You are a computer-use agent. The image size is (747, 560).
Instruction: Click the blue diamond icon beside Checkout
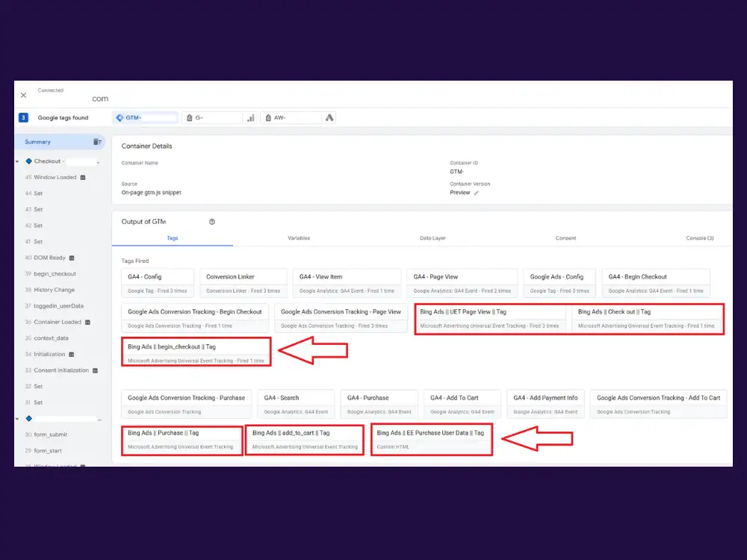coord(28,161)
